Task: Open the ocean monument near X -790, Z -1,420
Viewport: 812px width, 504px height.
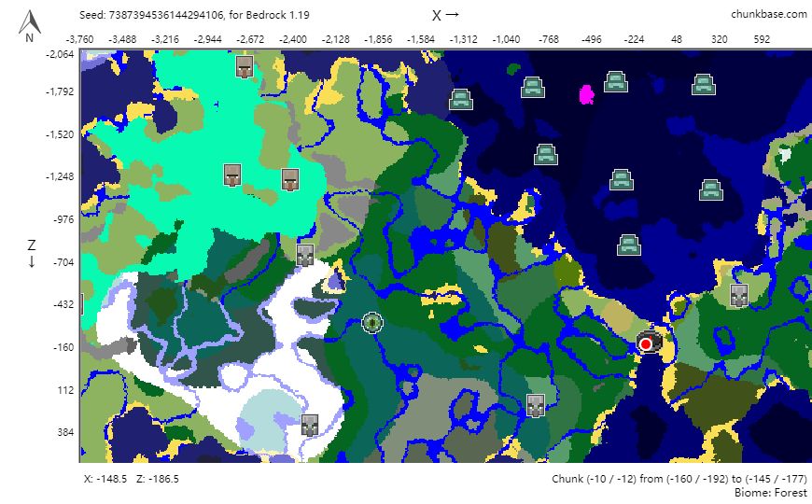Action: pyautogui.click(x=546, y=154)
